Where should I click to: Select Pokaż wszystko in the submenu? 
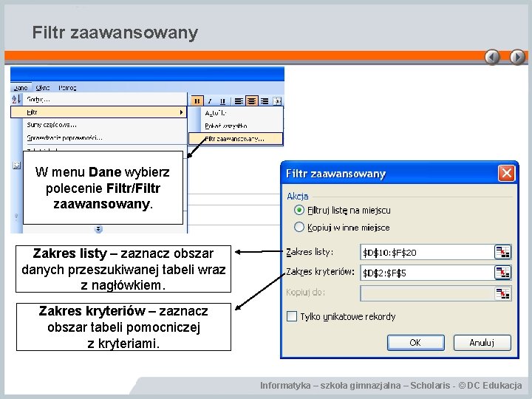click(236, 126)
